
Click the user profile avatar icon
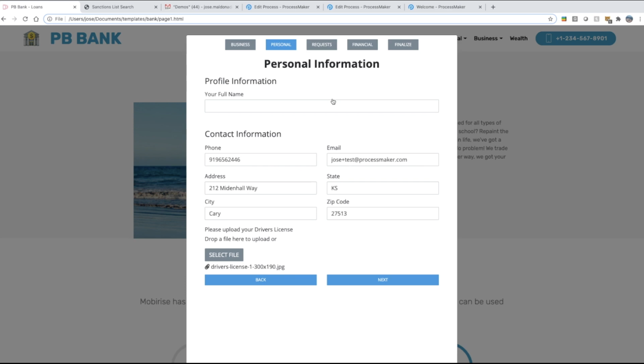pyautogui.click(x=629, y=19)
